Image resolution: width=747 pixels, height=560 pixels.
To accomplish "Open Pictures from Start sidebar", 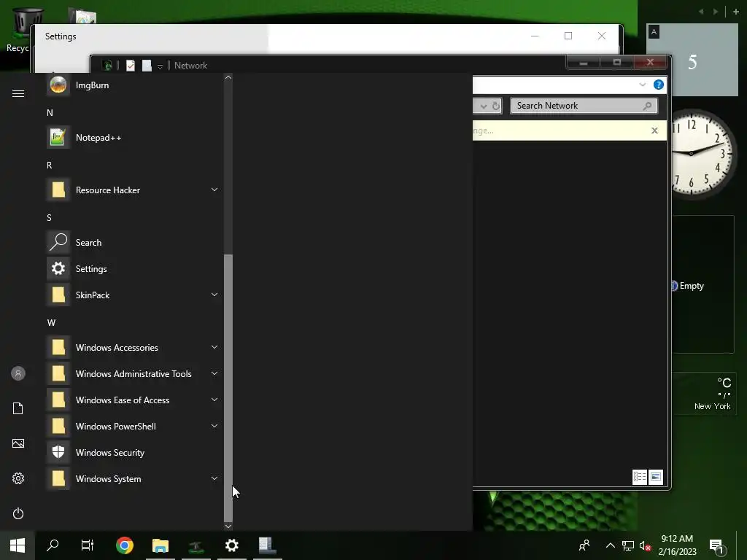I will point(18,443).
